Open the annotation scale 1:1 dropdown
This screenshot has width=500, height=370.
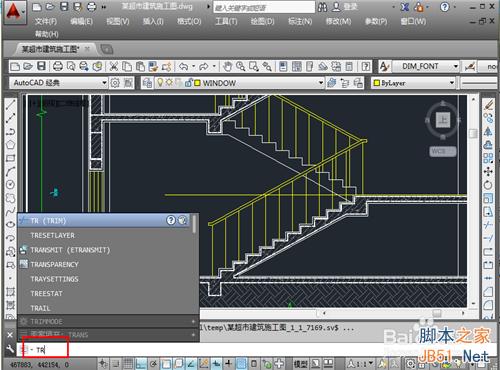pos(360,364)
